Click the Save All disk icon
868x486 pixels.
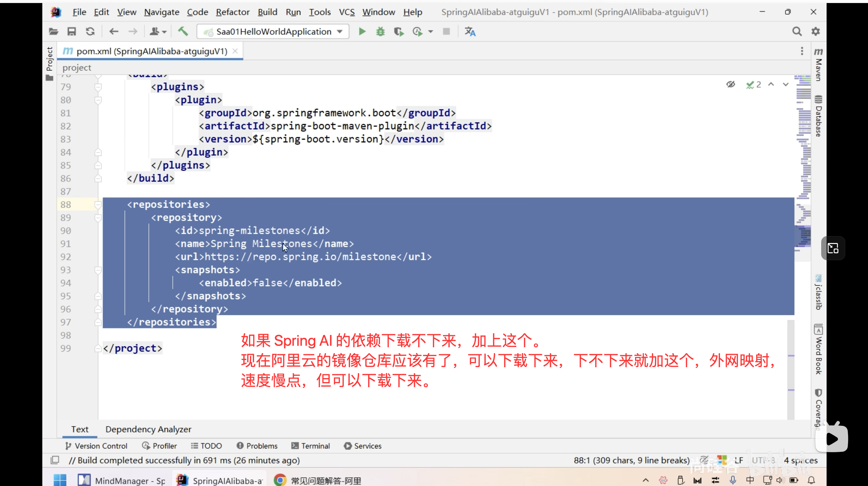(x=71, y=32)
